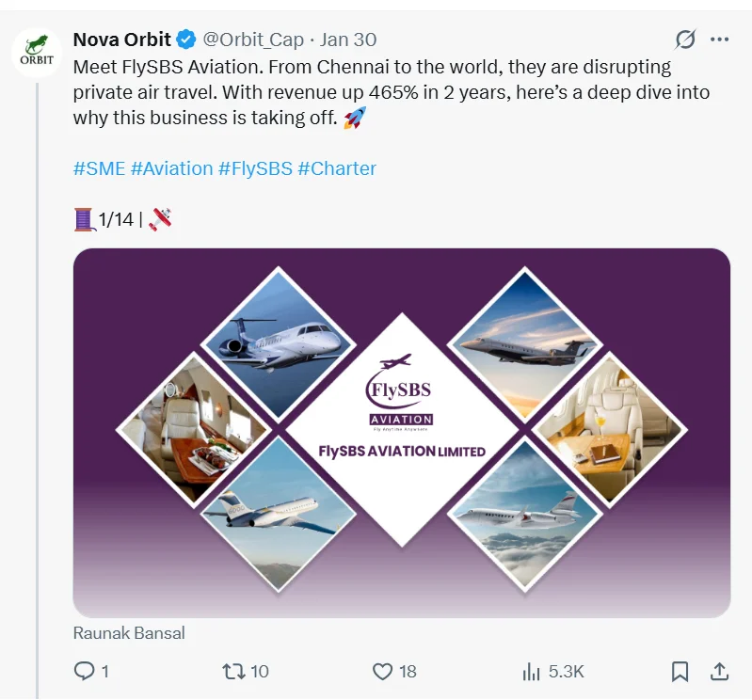
Task: Follow the #FlySBS hashtag link
Action: [255, 168]
